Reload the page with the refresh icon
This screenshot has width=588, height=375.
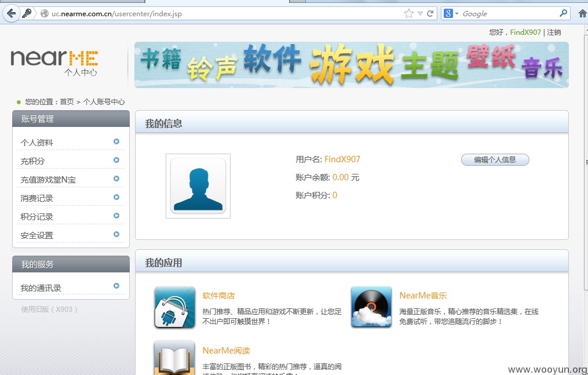coord(430,14)
